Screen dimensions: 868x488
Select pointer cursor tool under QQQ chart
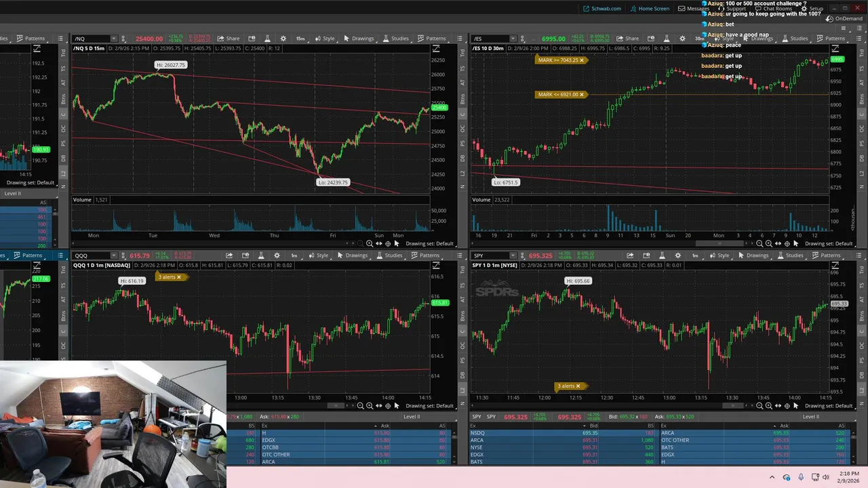[397, 406]
